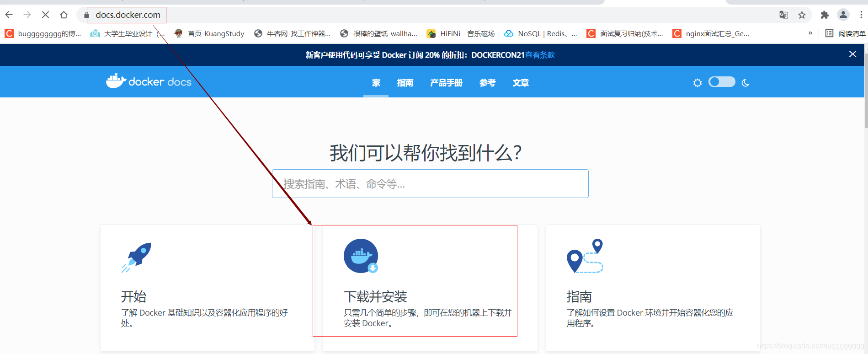
Task: Stop page loading with the X button
Action: click(x=45, y=15)
